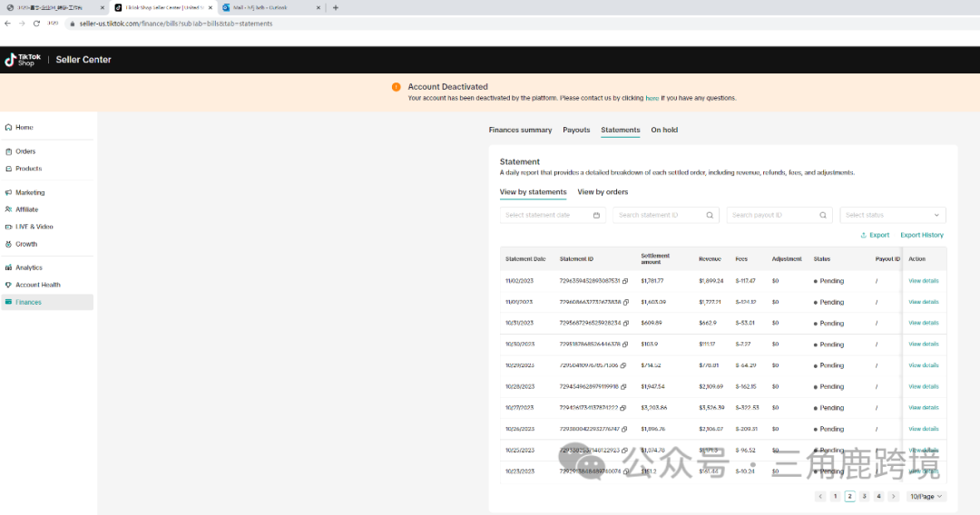Copy statement ID for 11/02/2023 row

point(625,281)
